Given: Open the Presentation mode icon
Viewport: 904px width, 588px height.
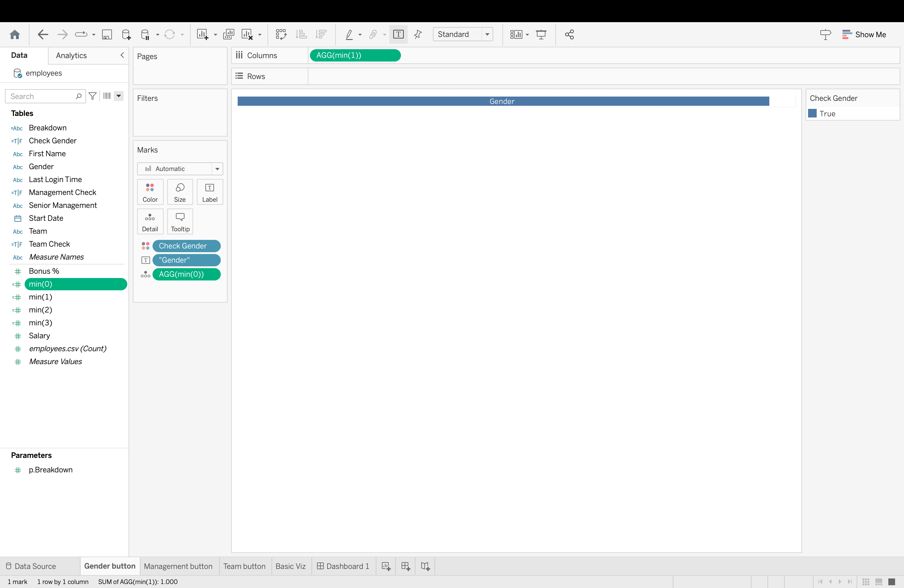Looking at the screenshot, I should click(541, 34).
